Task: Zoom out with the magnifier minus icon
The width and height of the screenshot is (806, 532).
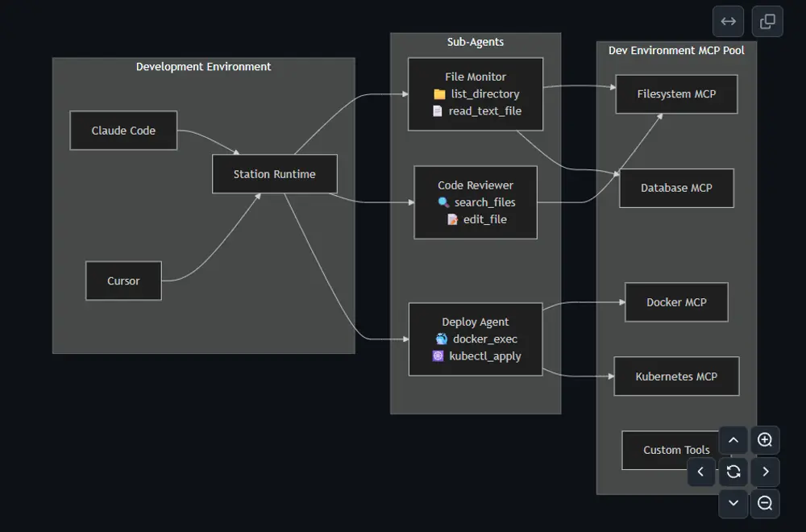Action: coord(765,503)
